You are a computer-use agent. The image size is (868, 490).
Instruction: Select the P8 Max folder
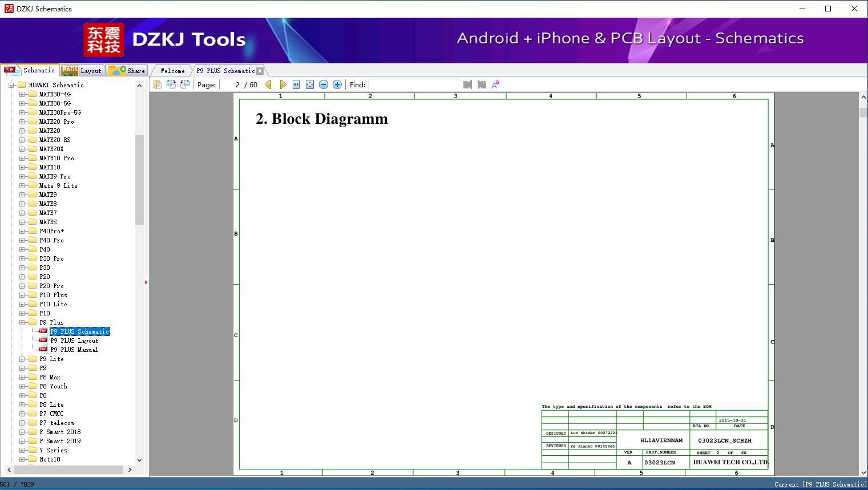click(x=50, y=377)
